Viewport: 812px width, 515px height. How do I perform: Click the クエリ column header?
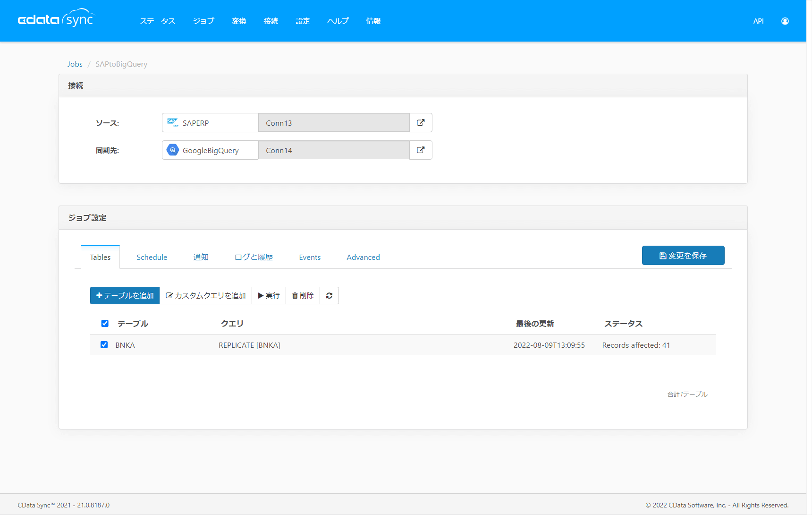click(232, 324)
